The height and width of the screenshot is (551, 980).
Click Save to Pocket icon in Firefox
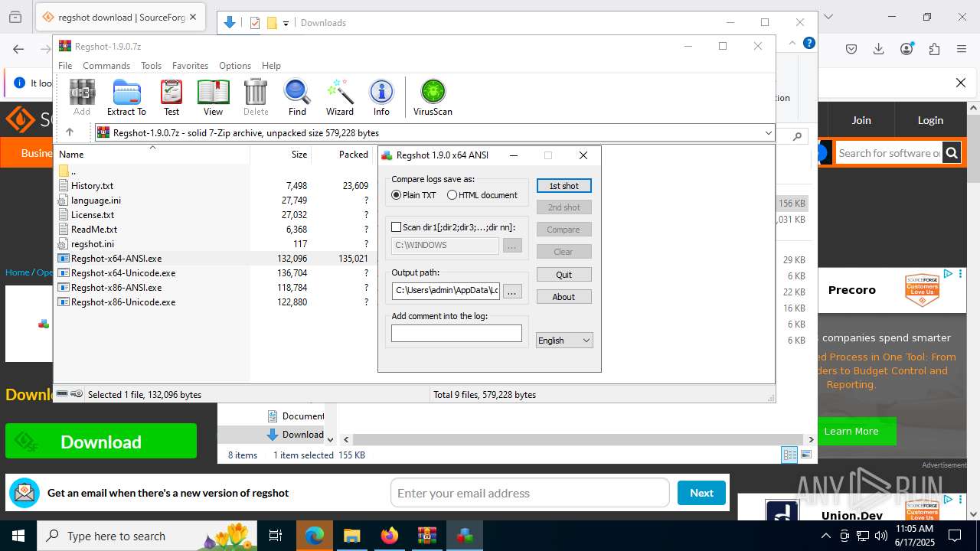click(851, 49)
